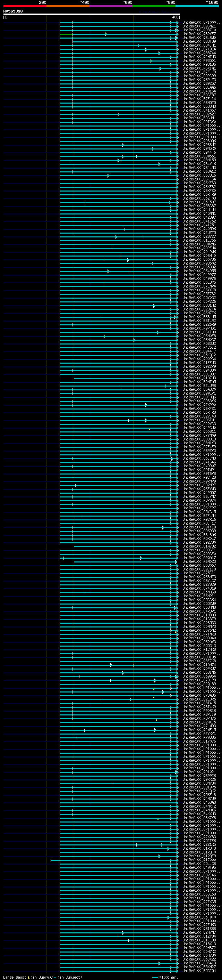Open hit UniRef100_Q8GTD9
Viewport: 222px width, 980px height.
[199, 41]
